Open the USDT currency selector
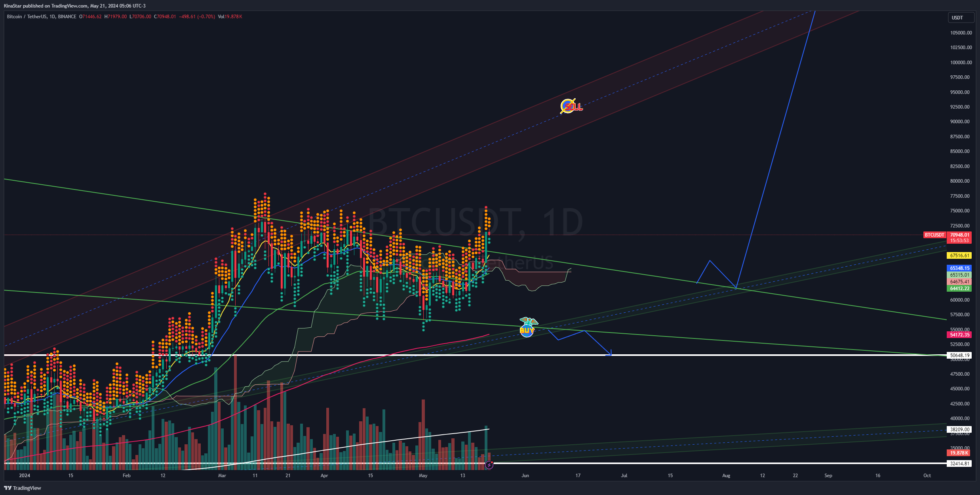 coord(960,17)
